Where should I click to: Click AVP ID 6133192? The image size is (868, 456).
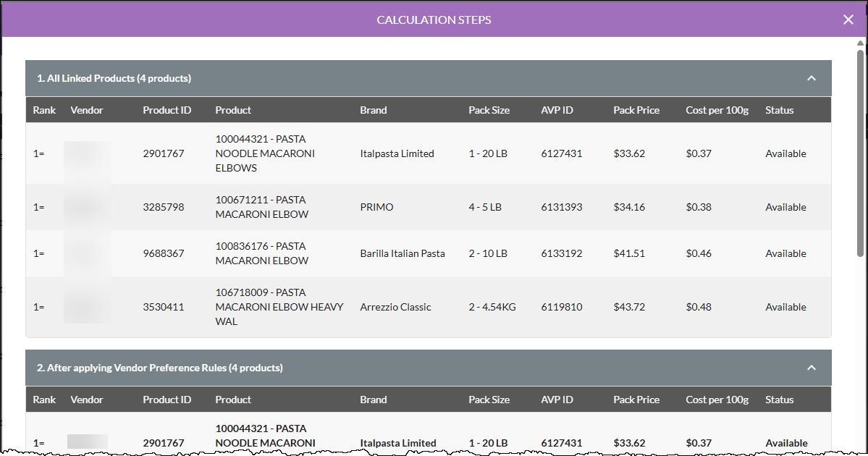(561, 253)
